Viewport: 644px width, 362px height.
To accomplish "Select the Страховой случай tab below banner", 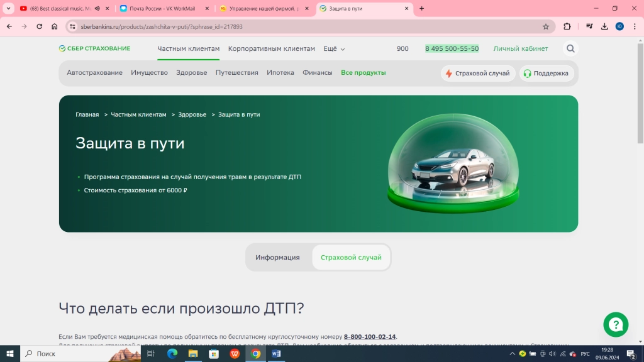I will [x=351, y=257].
